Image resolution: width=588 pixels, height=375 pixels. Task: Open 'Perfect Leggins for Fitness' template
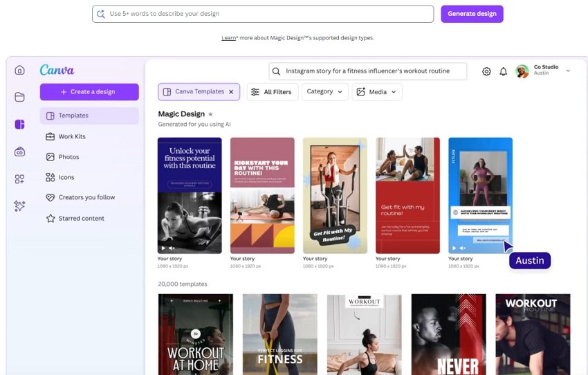tap(279, 334)
